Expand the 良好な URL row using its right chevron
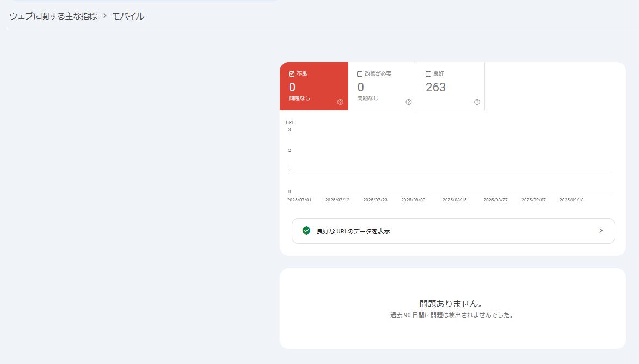This screenshot has width=639, height=364. [x=600, y=231]
